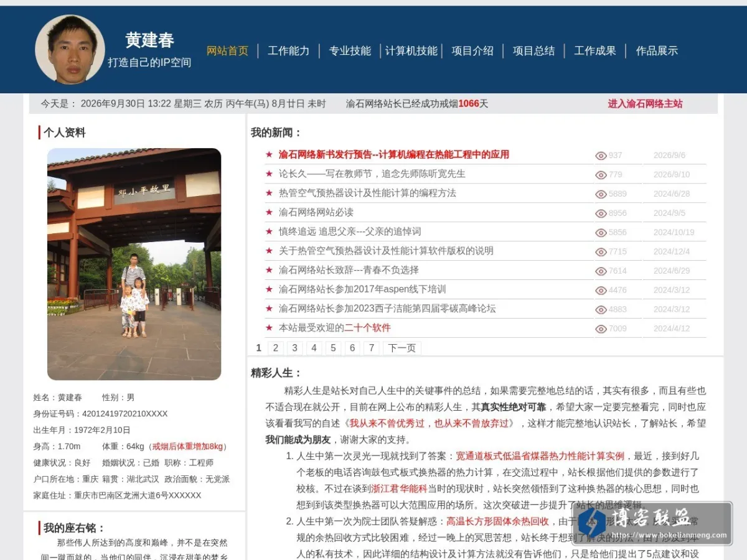The image size is (747, 560).
Task: Click the 浙江君华能科 red link
Action: (x=399, y=488)
